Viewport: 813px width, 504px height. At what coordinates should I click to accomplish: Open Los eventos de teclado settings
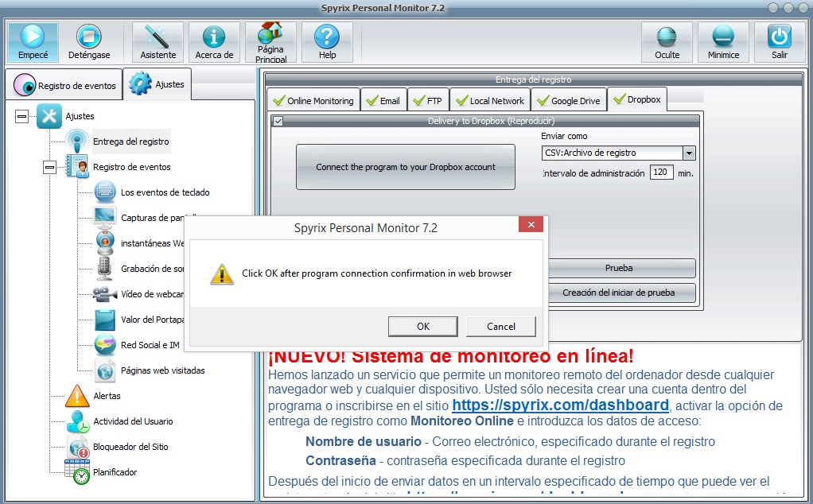tap(165, 192)
